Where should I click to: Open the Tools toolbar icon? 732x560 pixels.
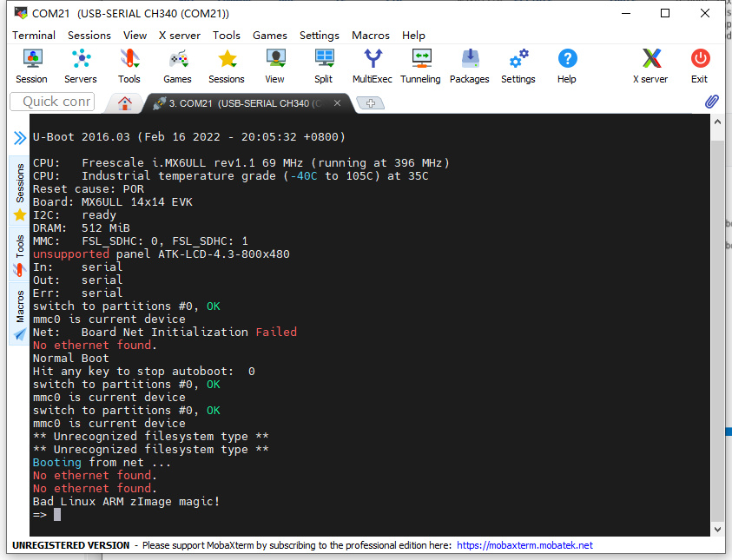point(129,66)
